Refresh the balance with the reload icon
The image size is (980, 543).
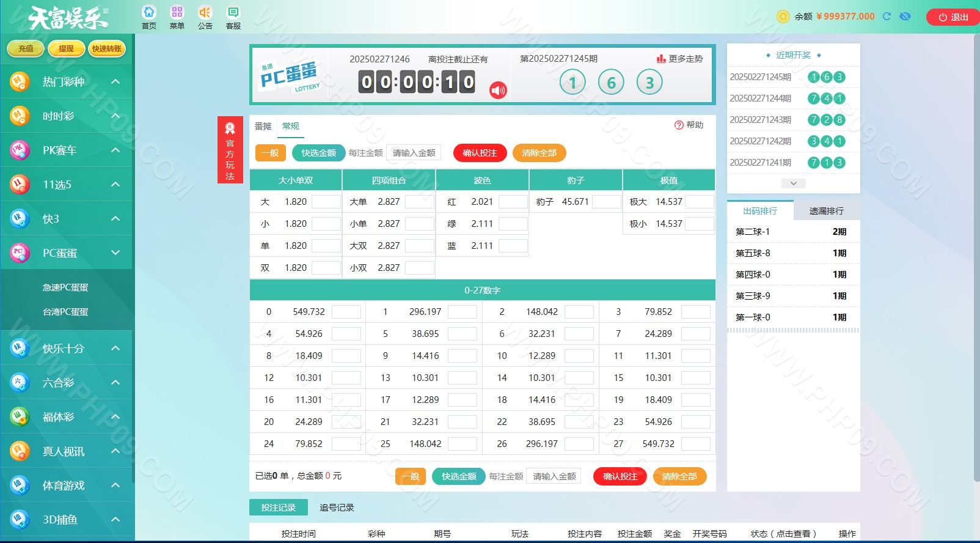click(887, 17)
